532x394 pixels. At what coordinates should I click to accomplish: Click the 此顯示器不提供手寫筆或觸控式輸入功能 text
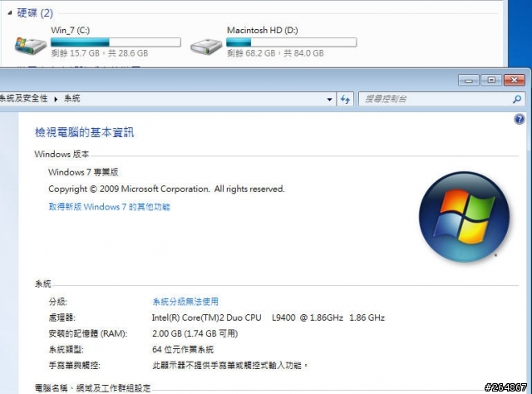tap(230, 365)
